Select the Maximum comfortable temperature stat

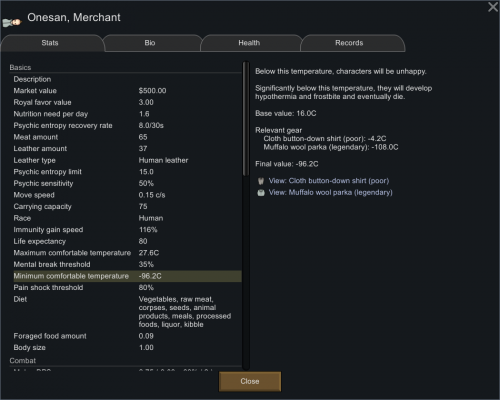[x=127, y=253]
